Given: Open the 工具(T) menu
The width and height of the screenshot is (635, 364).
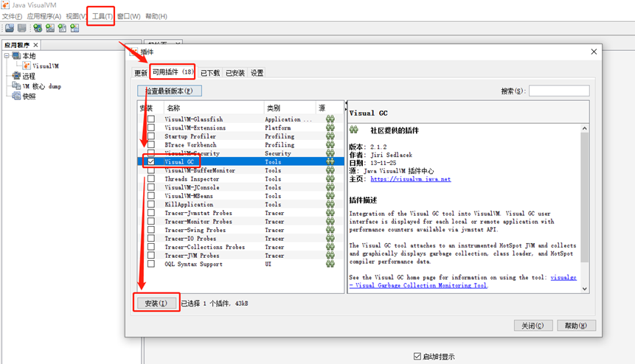Looking at the screenshot, I should pyautogui.click(x=102, y=16).
